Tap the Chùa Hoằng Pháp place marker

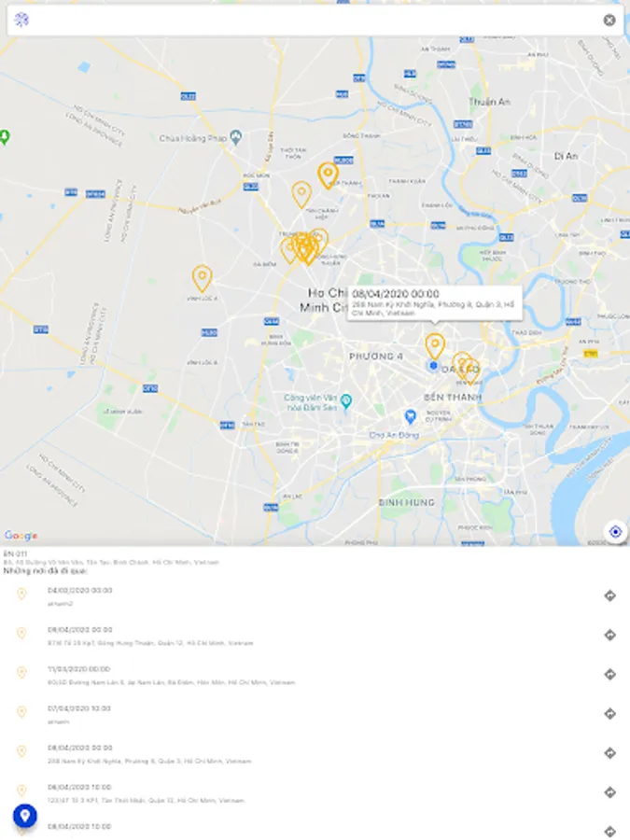(x=236, y=137)
